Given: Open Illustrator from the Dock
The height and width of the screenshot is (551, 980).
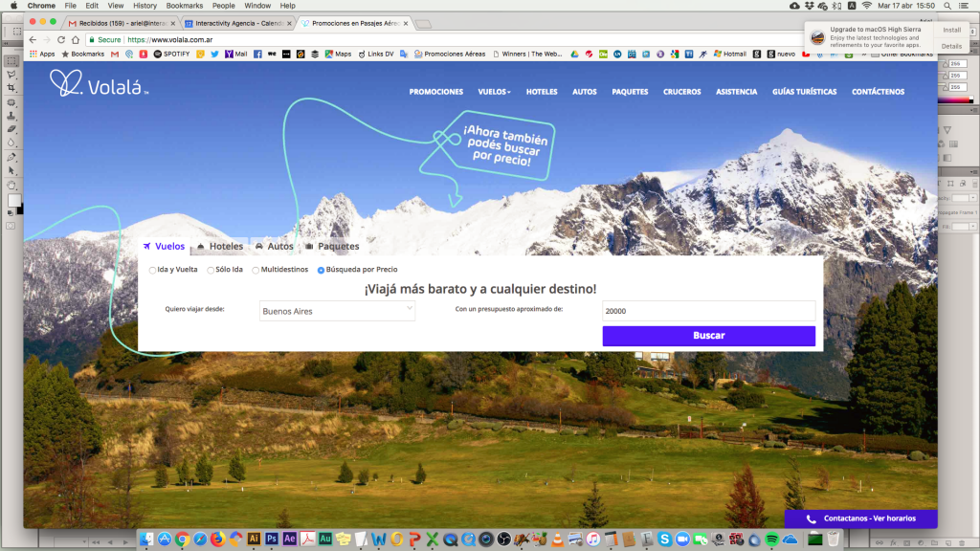Looking at the screenshot, I should (x=254, y=540).
